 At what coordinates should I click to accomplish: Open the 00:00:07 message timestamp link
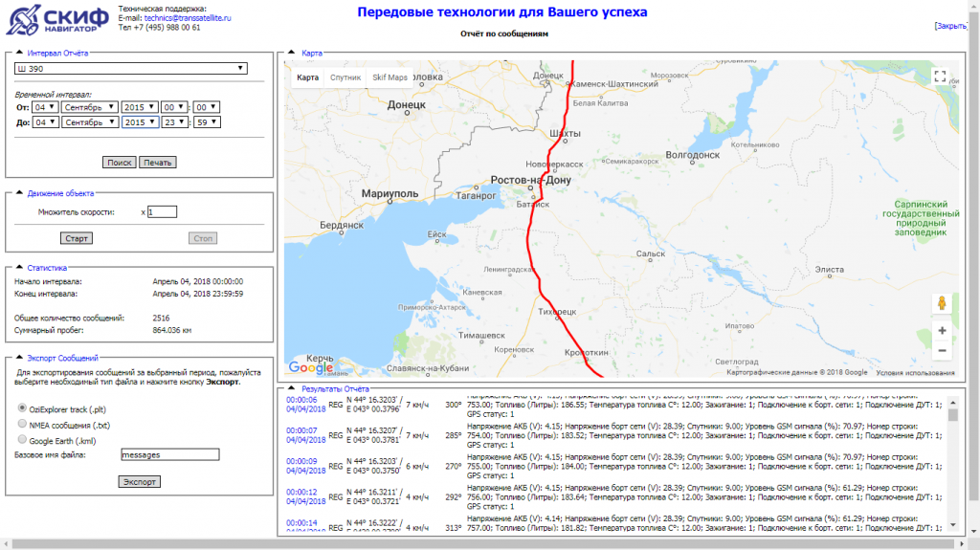(x=301, y=430)
